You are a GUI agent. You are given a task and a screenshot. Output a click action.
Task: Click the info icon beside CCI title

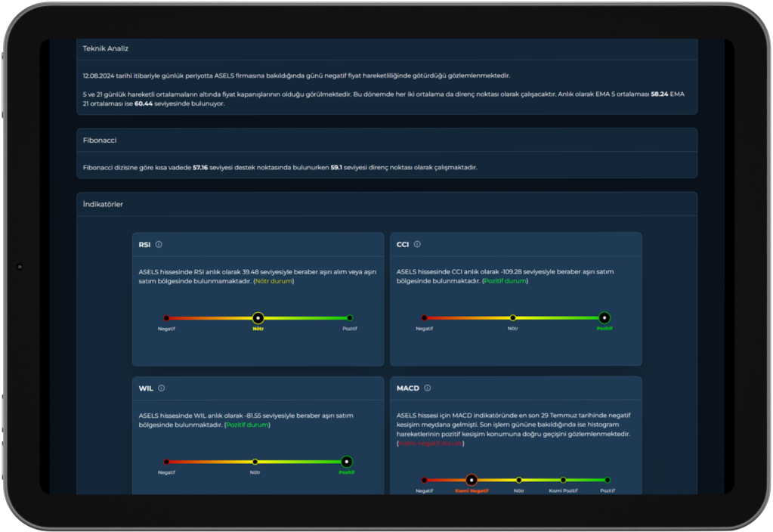(x=417, y=244)
